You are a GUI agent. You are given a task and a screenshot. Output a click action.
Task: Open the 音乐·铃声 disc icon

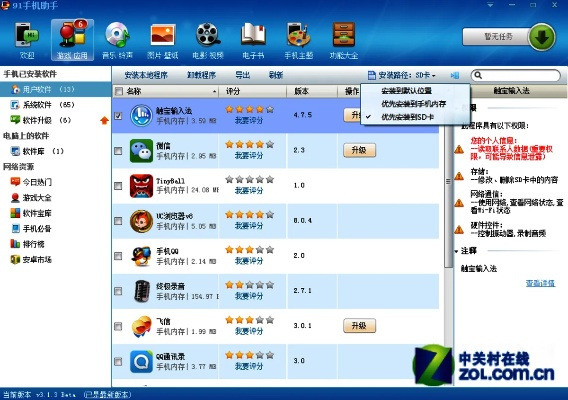click(117, 39)
